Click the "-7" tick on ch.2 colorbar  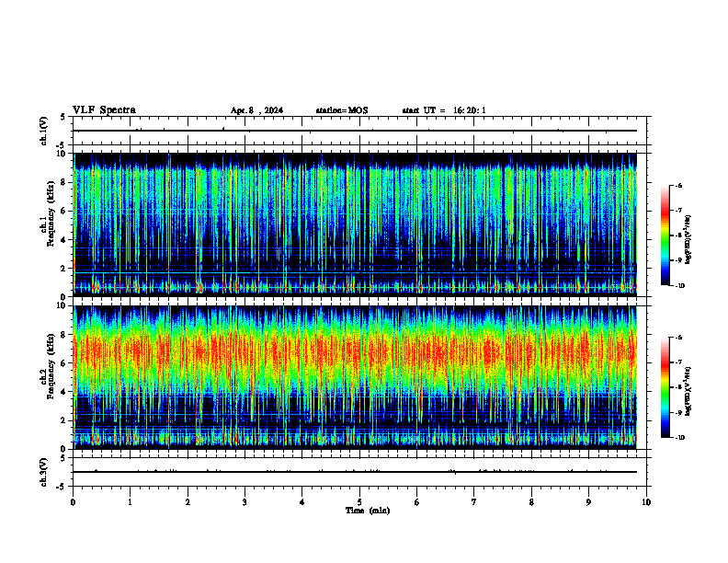click(678, 362)
